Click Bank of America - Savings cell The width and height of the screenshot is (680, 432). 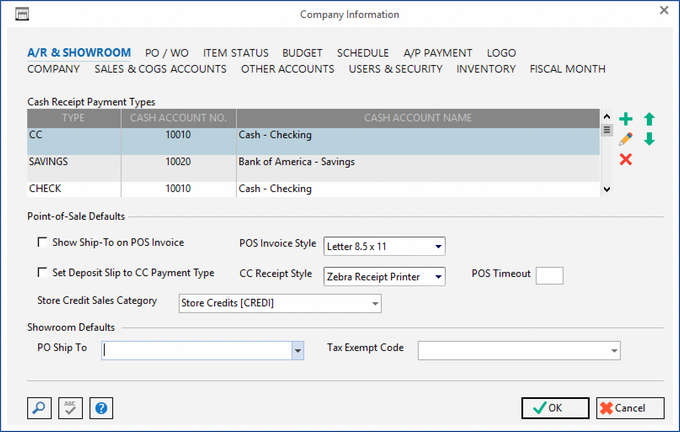418,168
